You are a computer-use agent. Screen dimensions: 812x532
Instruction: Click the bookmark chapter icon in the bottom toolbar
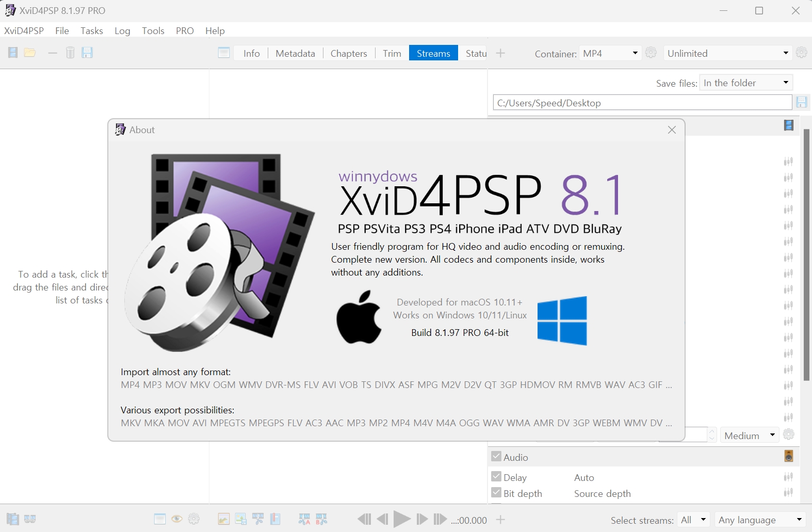tap(275, 519)
